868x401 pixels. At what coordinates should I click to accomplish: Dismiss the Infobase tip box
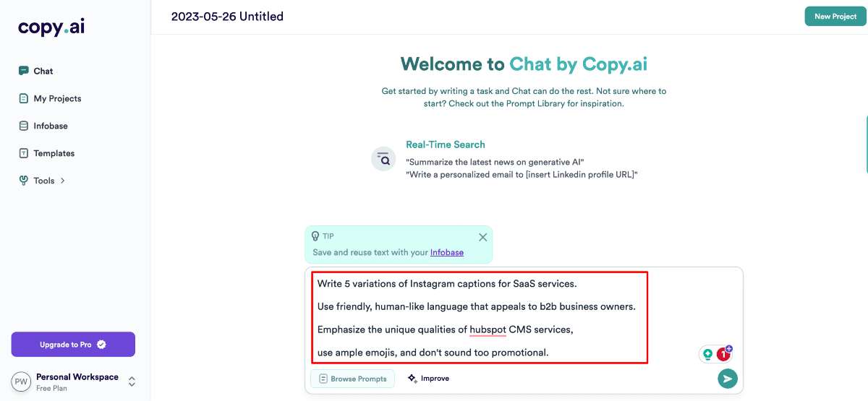(482, 237)
